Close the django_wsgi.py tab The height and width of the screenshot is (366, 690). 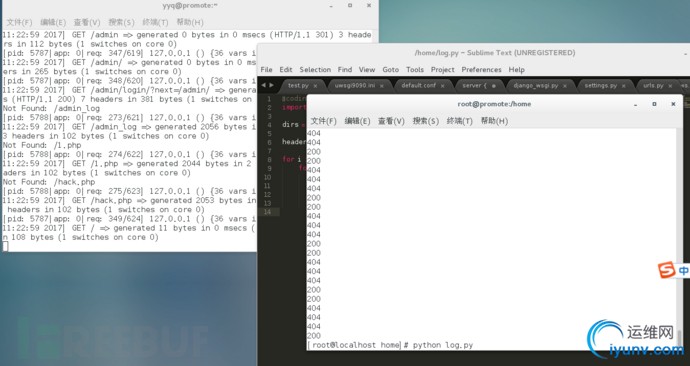coord(565,86)
